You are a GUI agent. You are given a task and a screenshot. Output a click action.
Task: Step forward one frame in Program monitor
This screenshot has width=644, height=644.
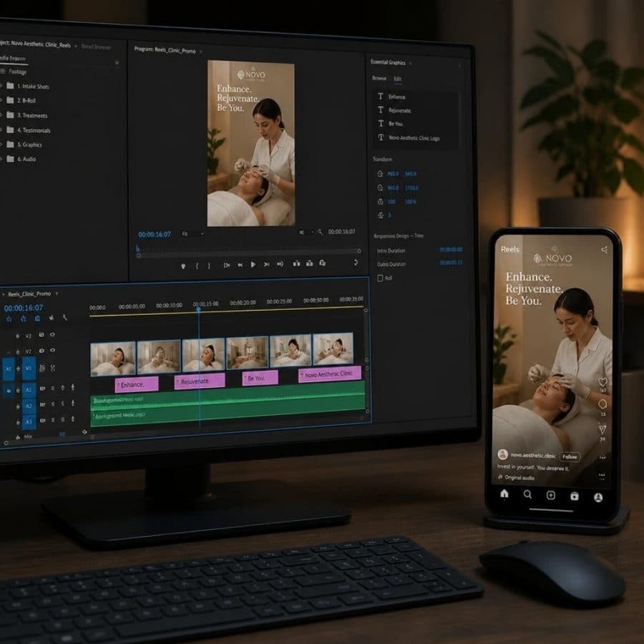click(267, 265)
